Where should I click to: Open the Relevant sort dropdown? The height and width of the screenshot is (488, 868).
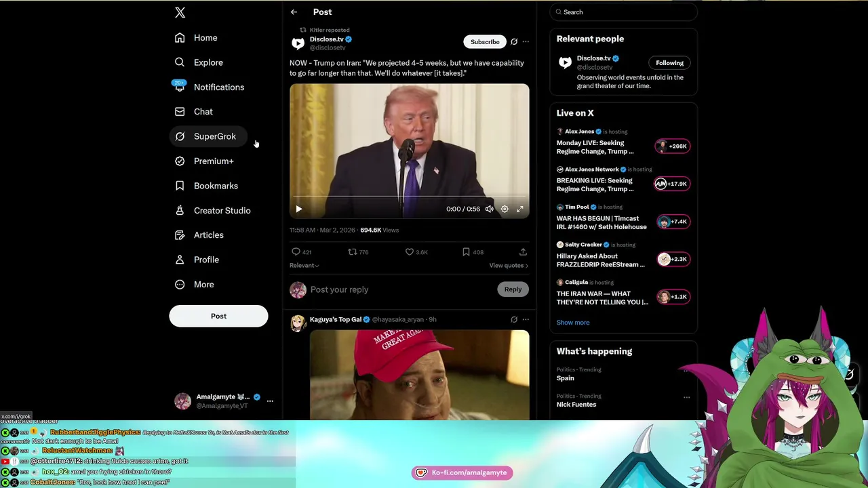click(x=304, y=266)
